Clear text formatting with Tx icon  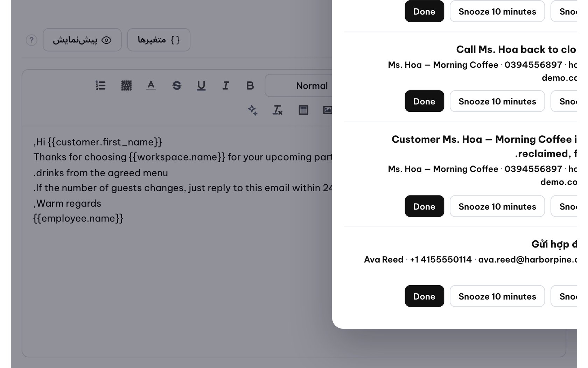click(x=278, y=110)
